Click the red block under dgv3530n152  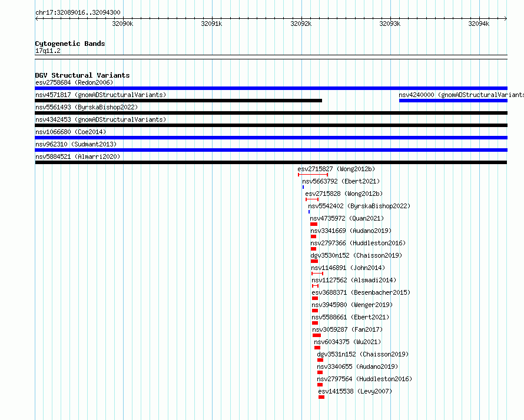tap(314, 261)
